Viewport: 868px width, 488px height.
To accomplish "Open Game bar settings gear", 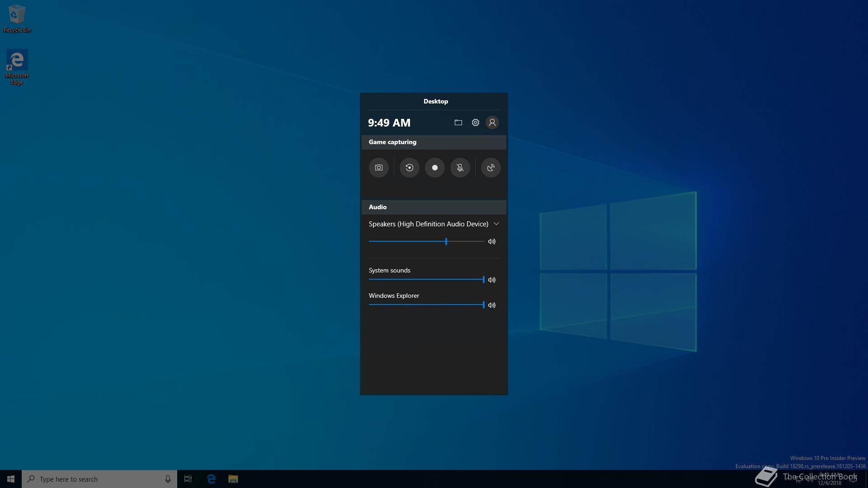I will click(475, 122).
